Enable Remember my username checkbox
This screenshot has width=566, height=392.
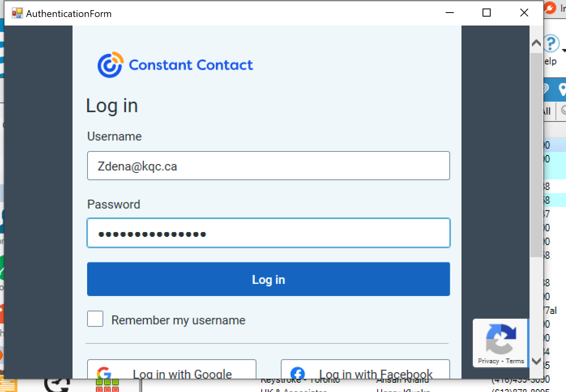pos(95,319)
